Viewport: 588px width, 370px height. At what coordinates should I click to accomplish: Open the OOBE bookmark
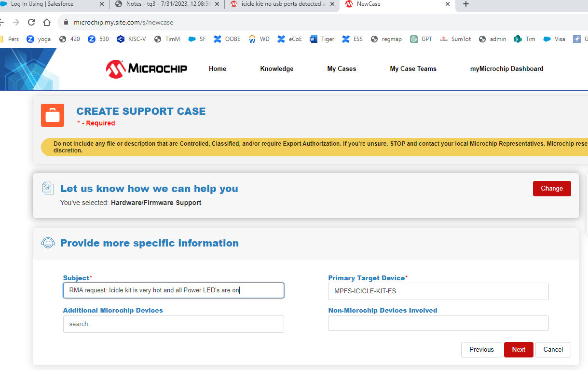[227, 39]
